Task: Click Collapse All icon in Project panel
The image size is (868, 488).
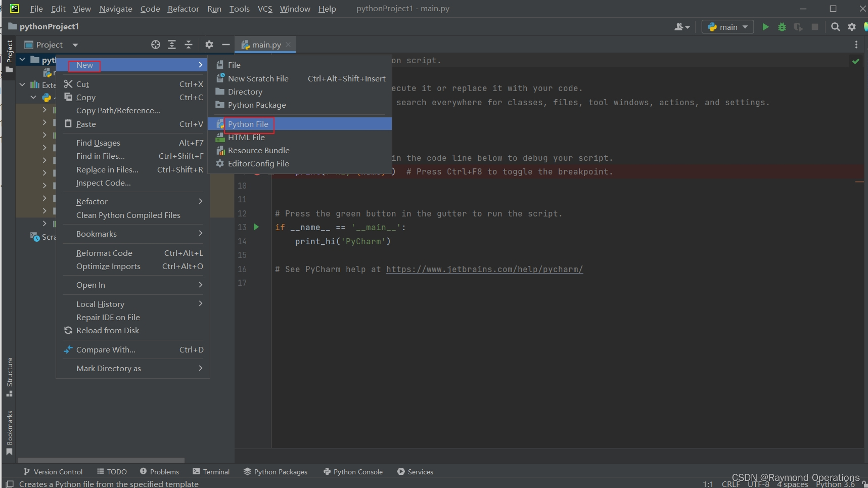Action: tap(189, 45)
